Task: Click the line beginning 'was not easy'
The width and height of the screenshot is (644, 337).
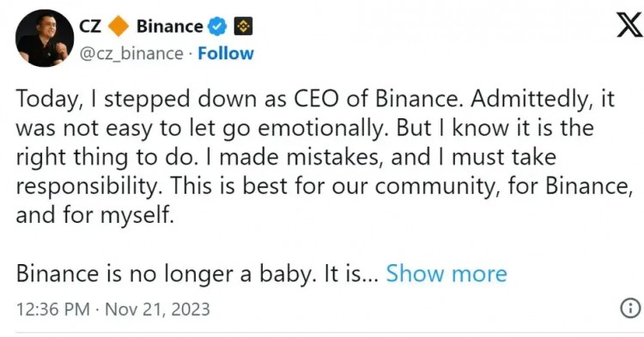Action: pyautogui.click(x=305, y=128)
